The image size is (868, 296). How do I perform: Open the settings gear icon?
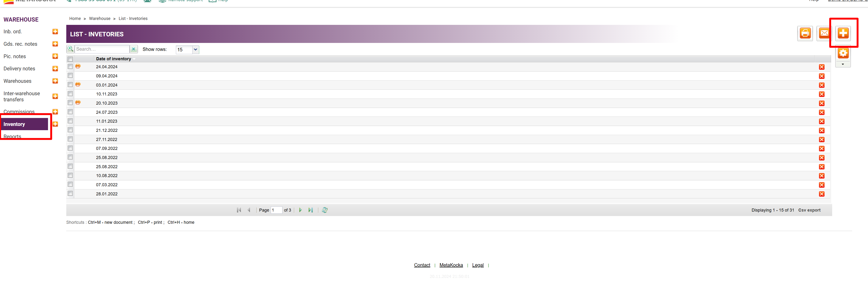tap(843, 53)
